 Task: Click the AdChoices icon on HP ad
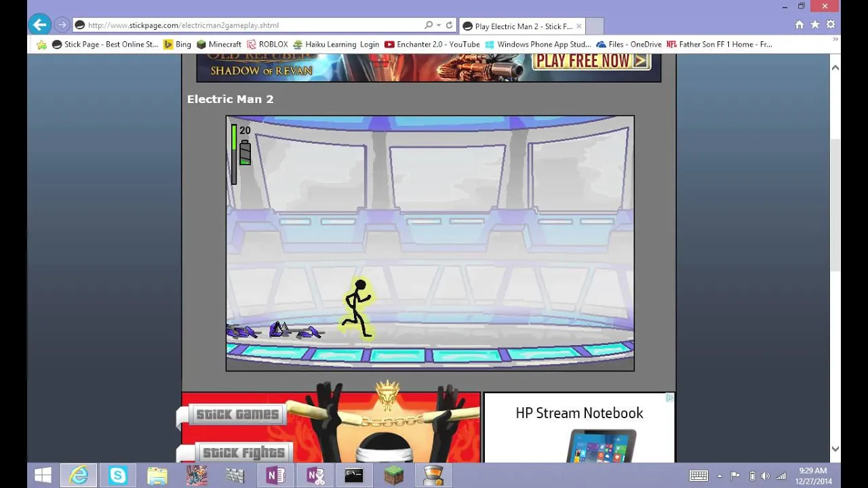[669, 398]
